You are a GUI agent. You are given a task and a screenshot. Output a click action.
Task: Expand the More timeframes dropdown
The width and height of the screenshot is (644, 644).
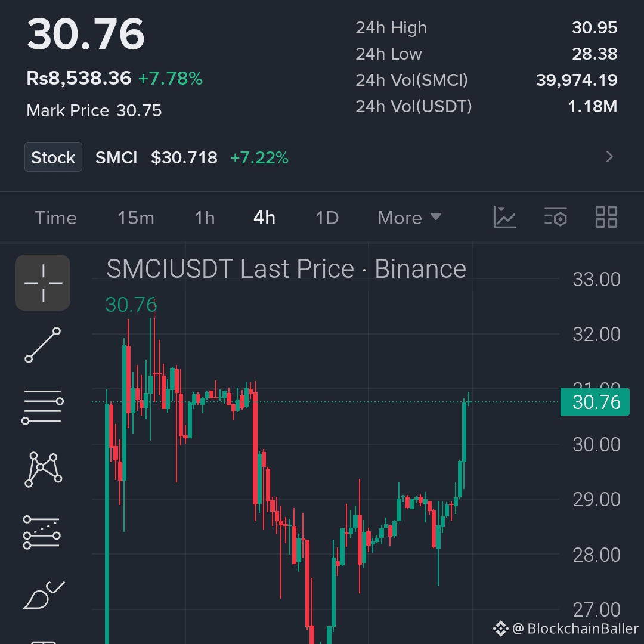pos(410,218)
